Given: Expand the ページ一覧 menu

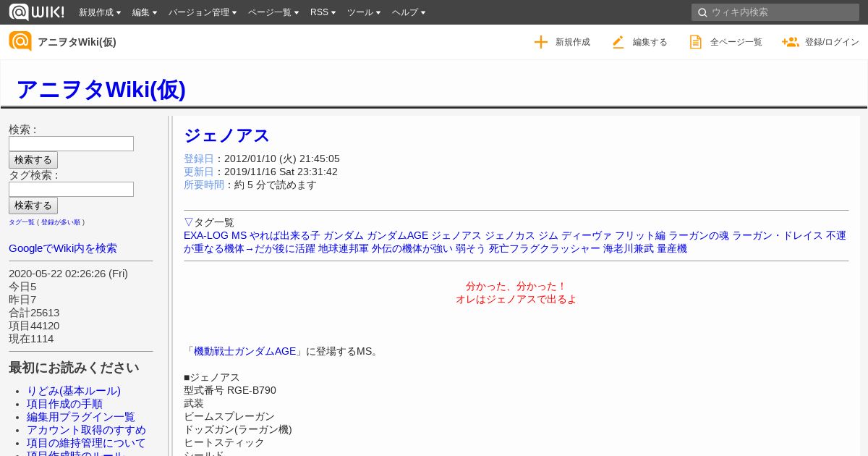Looking at the screenshot, I should (273, 12).
